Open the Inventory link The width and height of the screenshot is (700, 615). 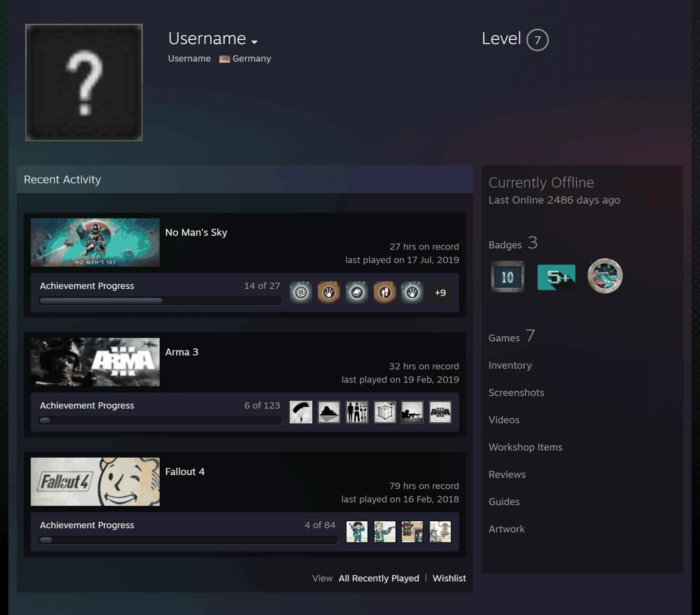(510, 365)
